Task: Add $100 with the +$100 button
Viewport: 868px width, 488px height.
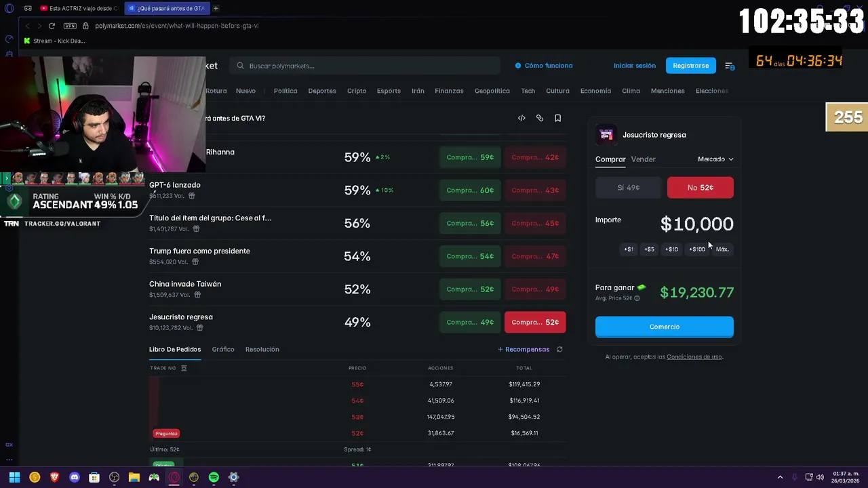Action: pyautogui.click(x=697, y=249)
